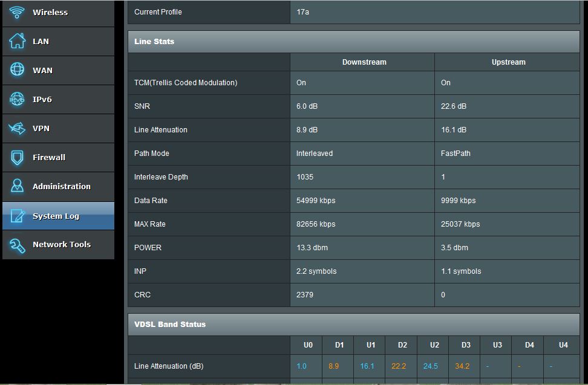Image resolution: width=588 pixels, height=385 pixels.
Task: Click the D3 attenuation value 34.2
Action: tap(462, 366)
